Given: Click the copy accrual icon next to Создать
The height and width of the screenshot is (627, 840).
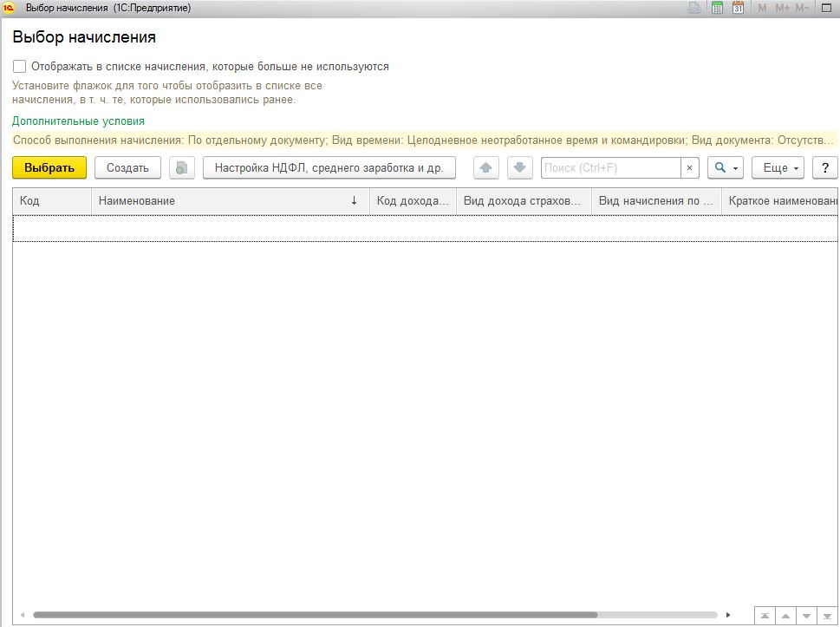Looking at the screenshot, I should click(x=181, y=167).
